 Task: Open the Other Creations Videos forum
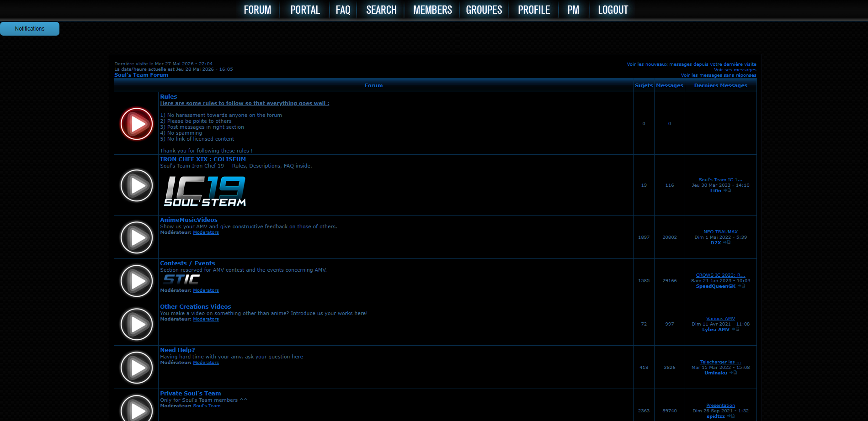(196, 306)
